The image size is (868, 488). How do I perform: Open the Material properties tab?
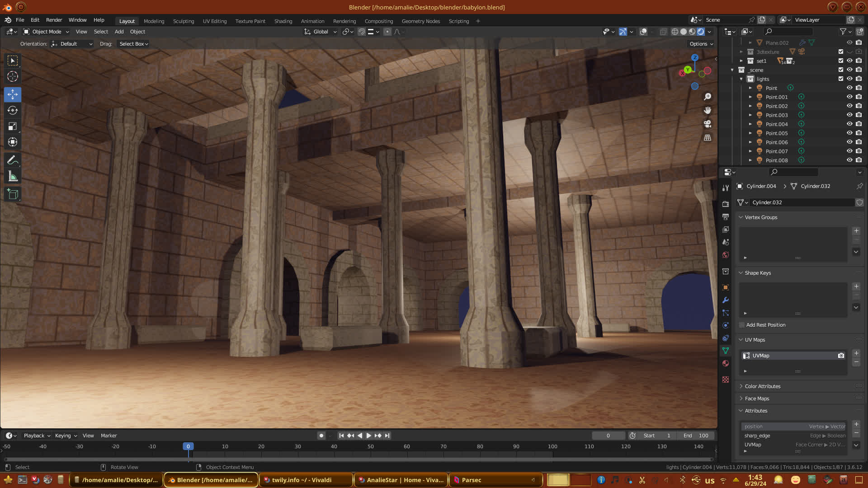pos(726,363)
